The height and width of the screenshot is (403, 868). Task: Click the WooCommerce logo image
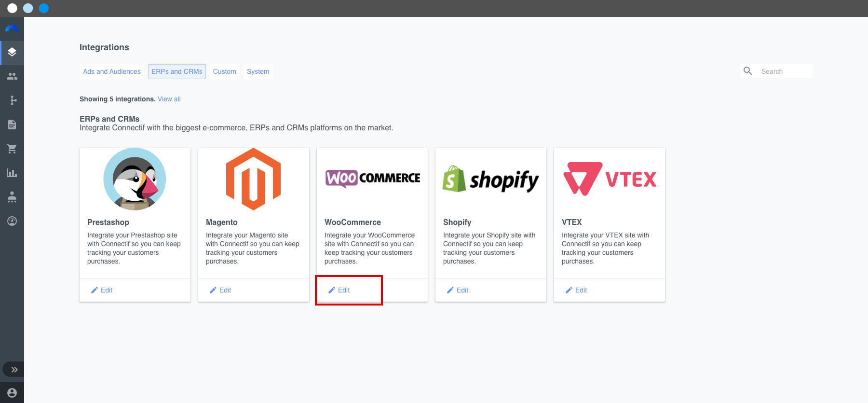[372, 179]
